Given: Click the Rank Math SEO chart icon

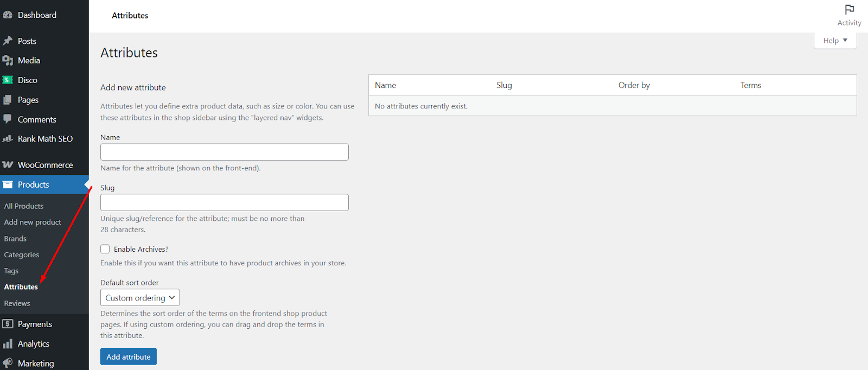Looking at the screenshot, I should click(x=8, y=139).
